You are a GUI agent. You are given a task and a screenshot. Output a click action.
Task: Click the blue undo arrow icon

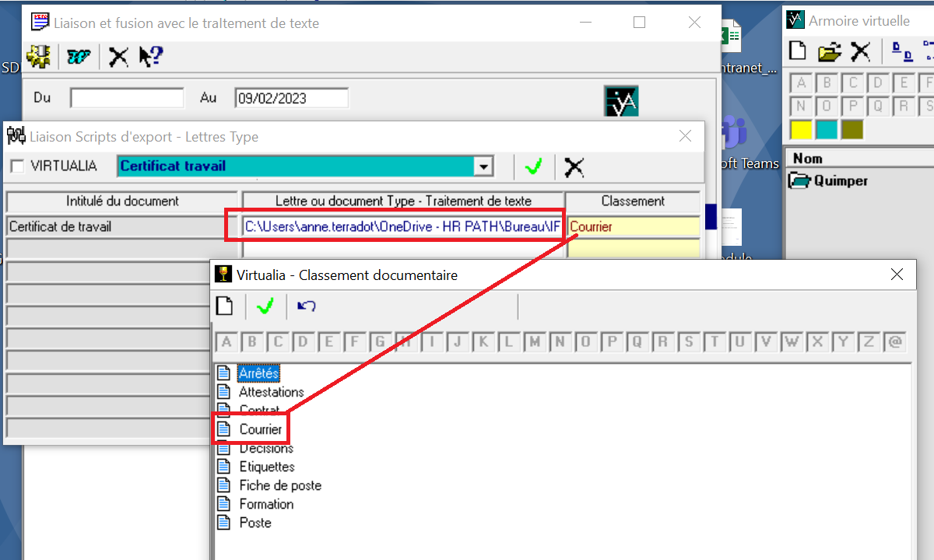coord(307,306)
